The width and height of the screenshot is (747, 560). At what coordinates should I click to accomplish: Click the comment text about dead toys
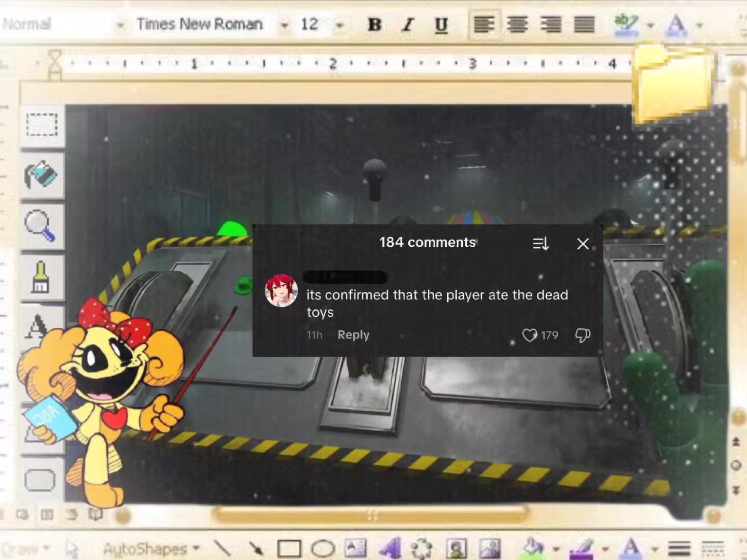pyautogui.click(x=437, y=303)
